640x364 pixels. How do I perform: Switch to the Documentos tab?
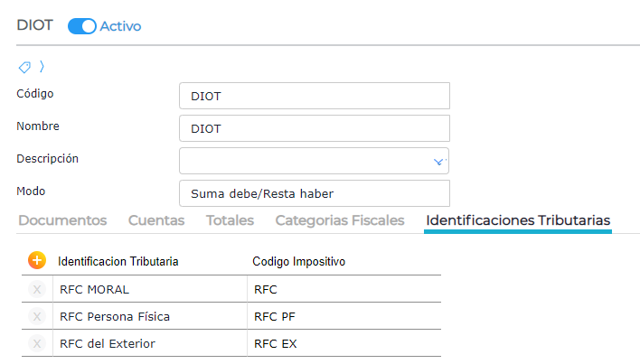[x=62, y=220]
